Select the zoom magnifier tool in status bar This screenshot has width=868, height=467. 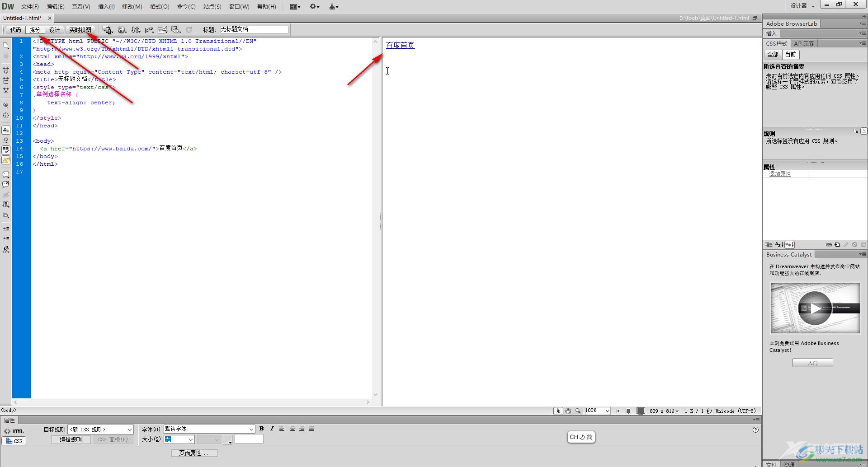[578, 411]
